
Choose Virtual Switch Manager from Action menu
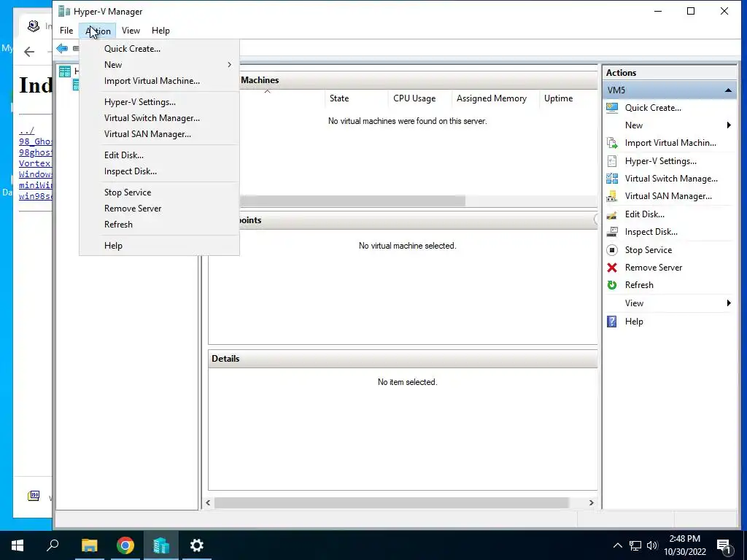(159, 118)
